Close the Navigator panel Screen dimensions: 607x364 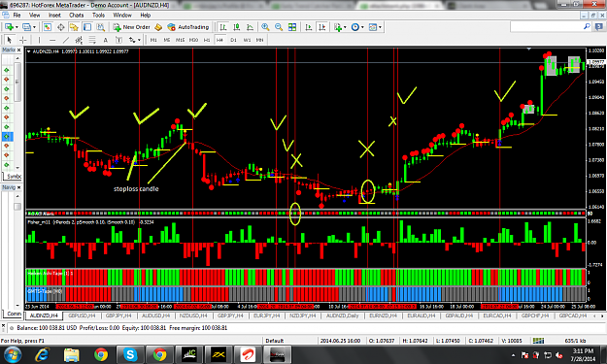pyautogui.click(x=18, y=187)
